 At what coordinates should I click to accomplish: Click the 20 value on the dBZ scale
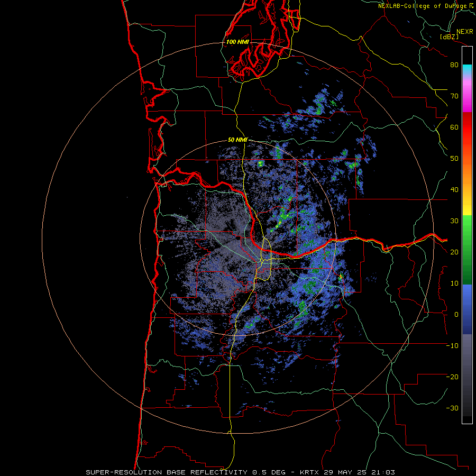click(x=454, y=252)
